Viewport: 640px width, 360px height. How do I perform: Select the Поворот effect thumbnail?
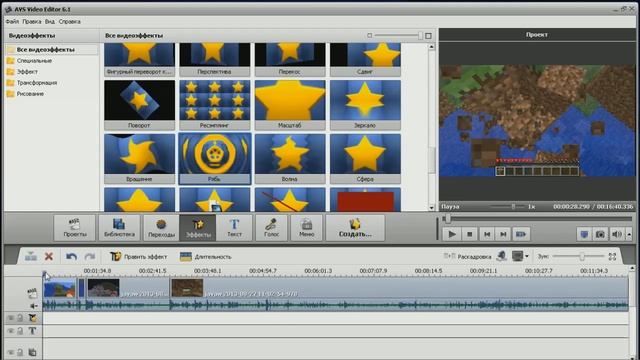coord(139,104)
